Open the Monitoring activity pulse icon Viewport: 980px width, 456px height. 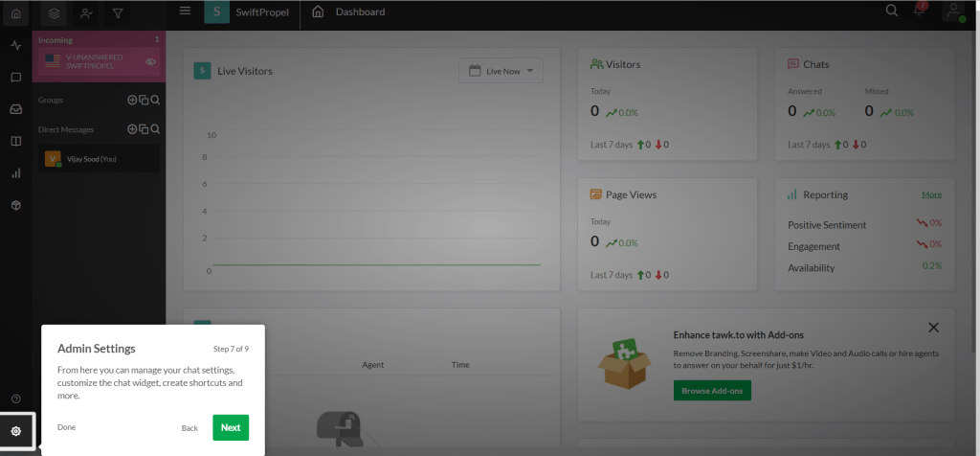click(x=16, y=45)
